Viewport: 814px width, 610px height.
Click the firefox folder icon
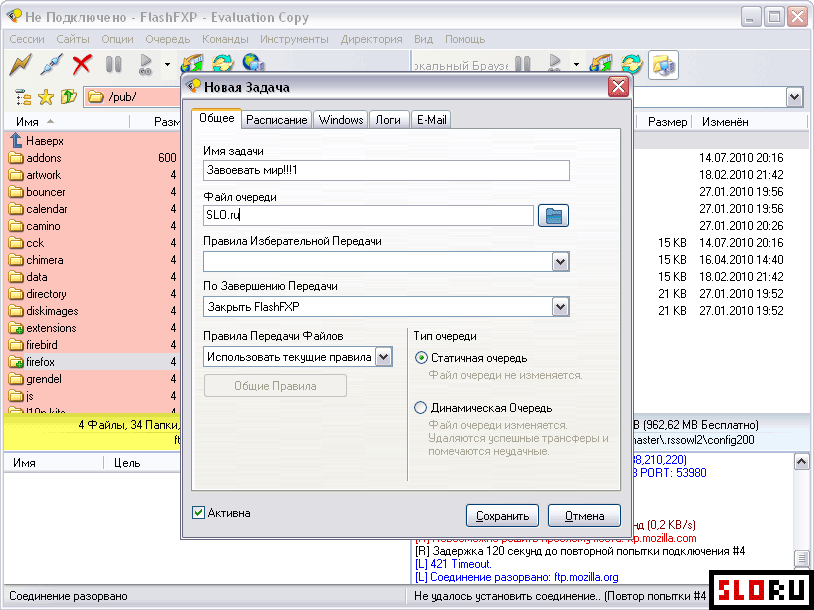16,362
